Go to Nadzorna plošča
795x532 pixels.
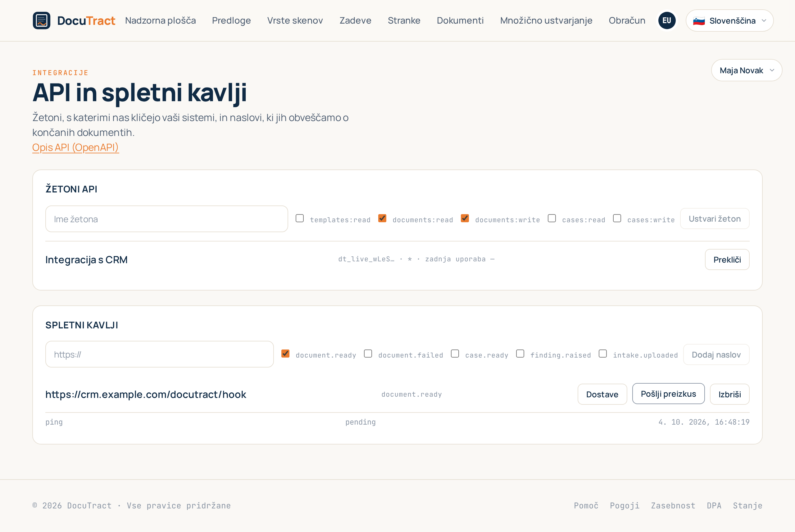click(160, 20)
